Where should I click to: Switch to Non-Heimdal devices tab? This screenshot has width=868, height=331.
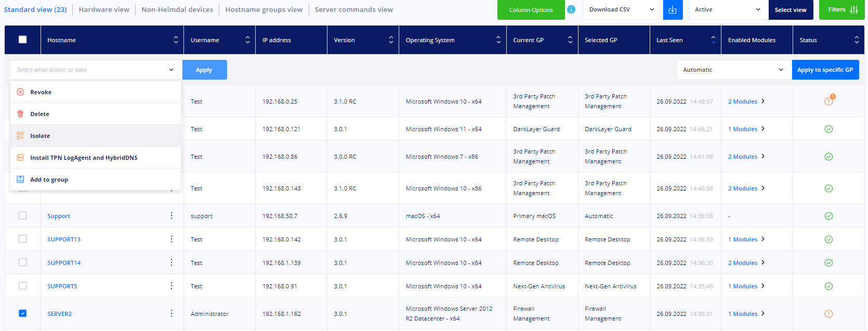(x=177, y=9)
